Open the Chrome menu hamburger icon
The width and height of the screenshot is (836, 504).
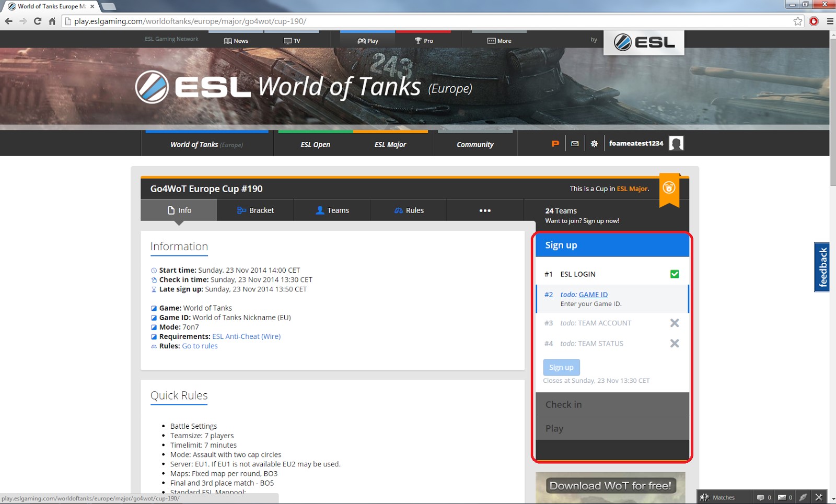[x=830, y=21]
